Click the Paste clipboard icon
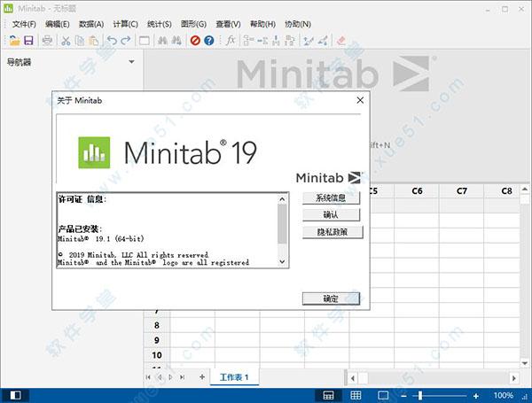Screen dimensions: 532x403 (93, 41)
